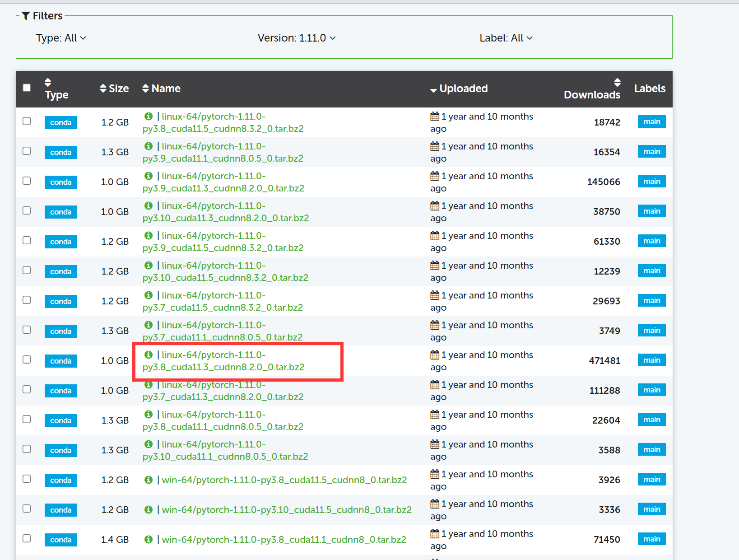Image resolution: width=739 pixels, height=560 pixels.
Task: Open linux-64 py3.7_cuda11.3_cudnn8.2.0 package link
Action: 223,391
